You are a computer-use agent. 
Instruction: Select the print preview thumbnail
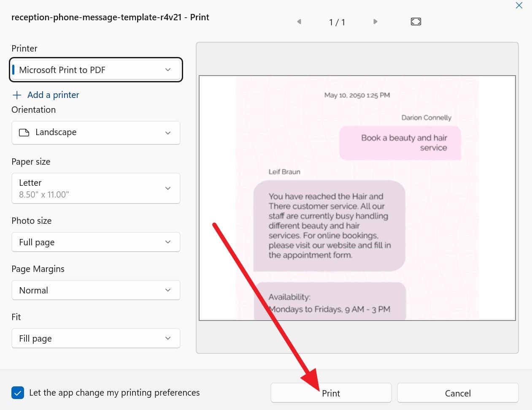(x=357, y=197)
